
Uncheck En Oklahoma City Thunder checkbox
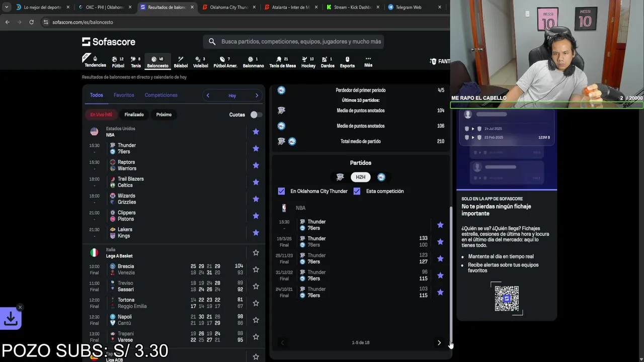281,191
